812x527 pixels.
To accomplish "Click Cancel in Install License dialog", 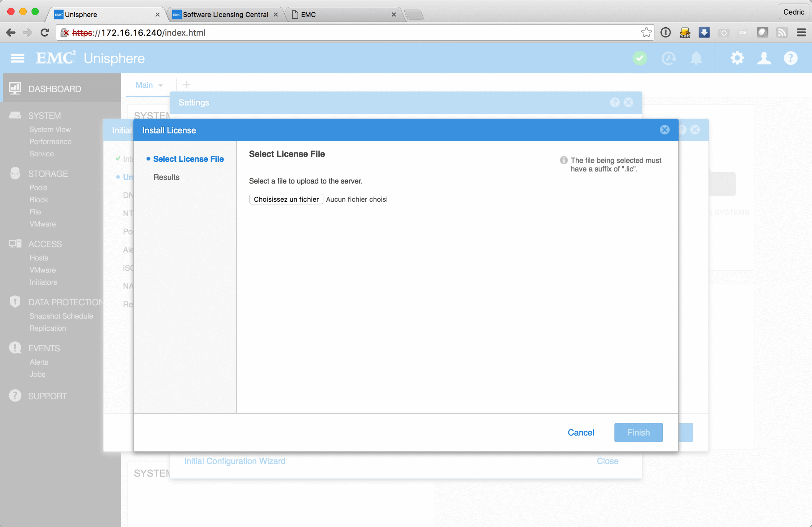I will pos(581,432).
